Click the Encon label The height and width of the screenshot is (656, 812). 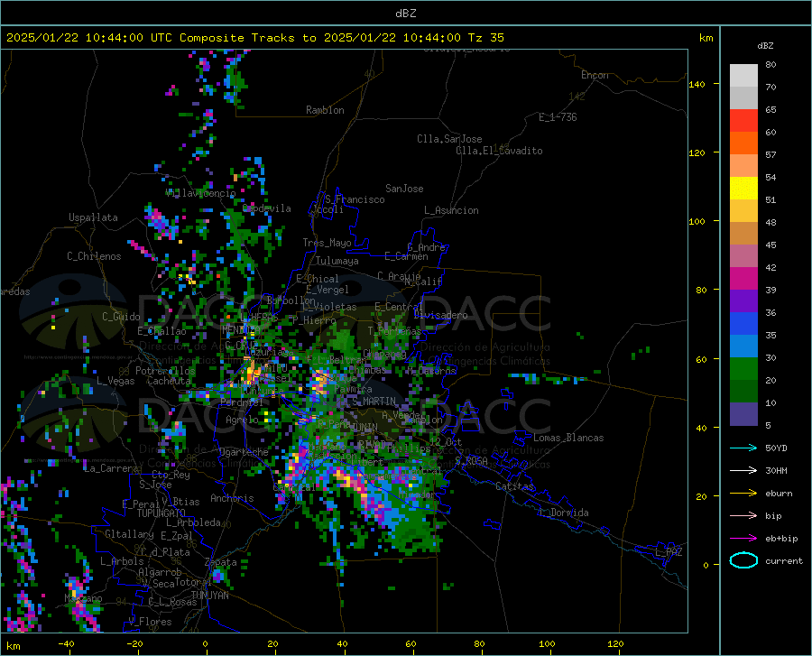tap(595, 75)
